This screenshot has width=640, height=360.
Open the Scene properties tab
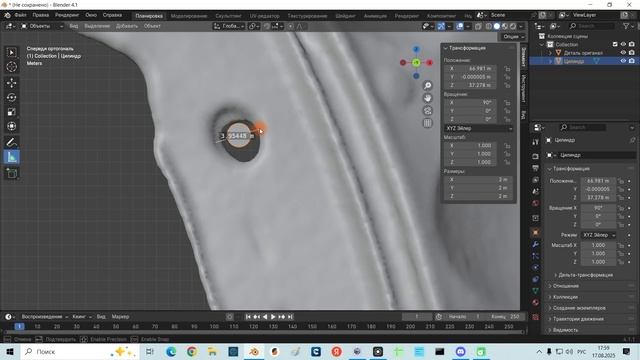[536, 191]
